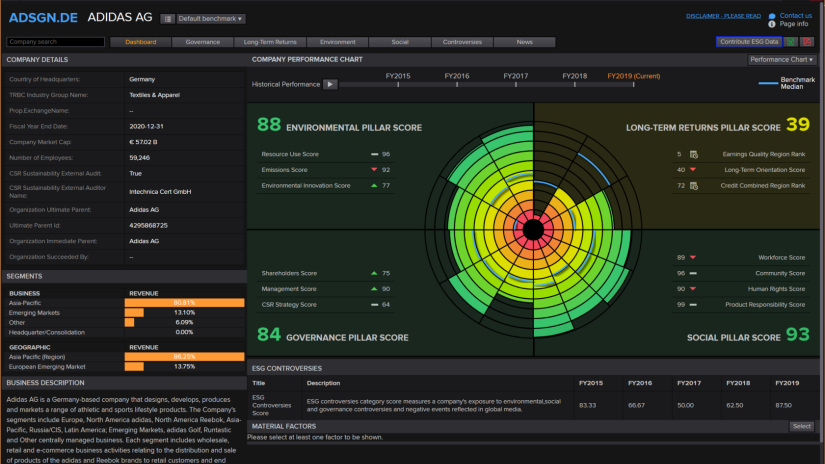Image resolution: width=825 pixels, height=464 pixels.
Task: Click the green up arrow for Environmental Innovation Score
Action: coord(374,185)
